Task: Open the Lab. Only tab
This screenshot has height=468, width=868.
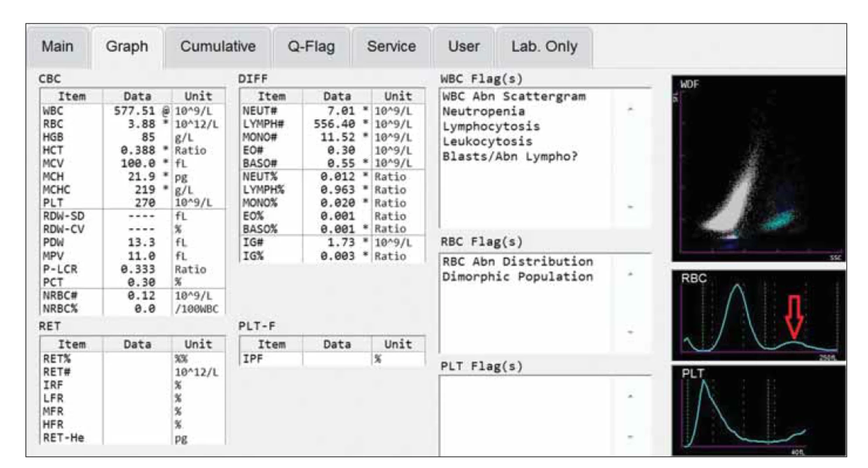Action: [544, 47]
